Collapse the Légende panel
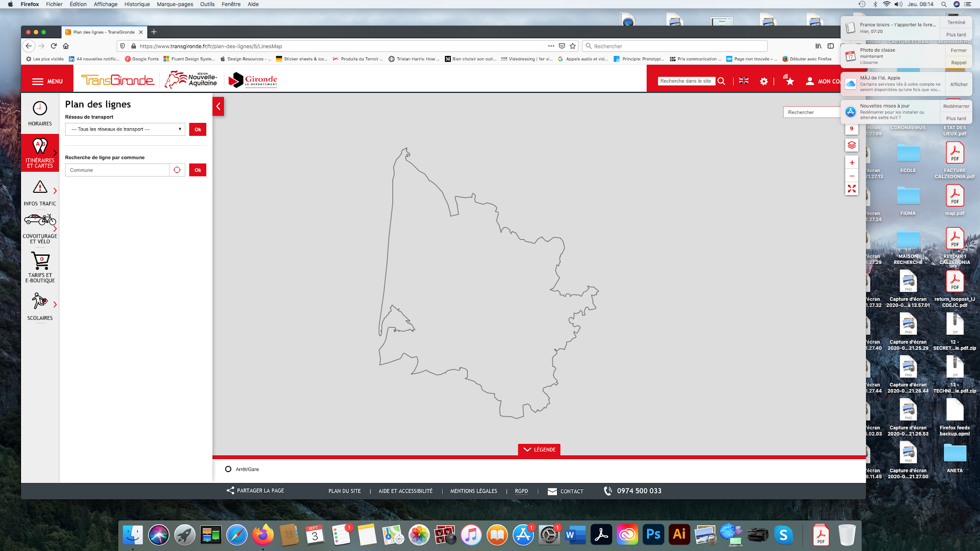Viewport: 980px width, 551px height. pos(539,450)
